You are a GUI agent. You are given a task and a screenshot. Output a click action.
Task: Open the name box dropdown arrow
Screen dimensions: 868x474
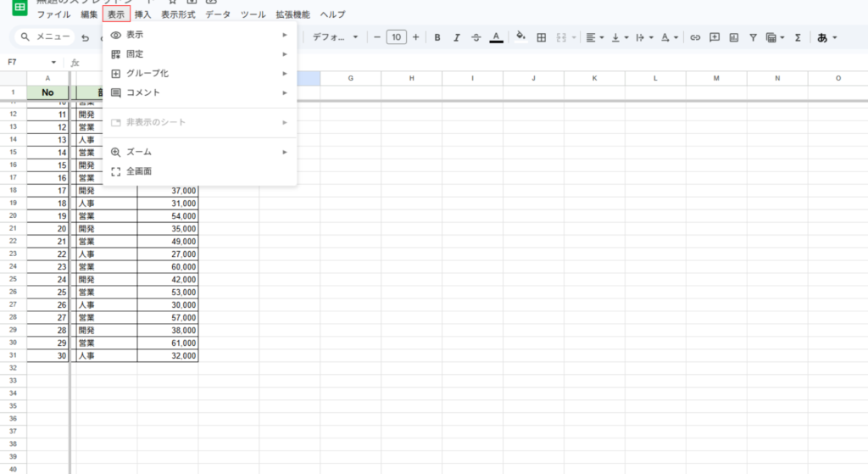tap(53, 63)
